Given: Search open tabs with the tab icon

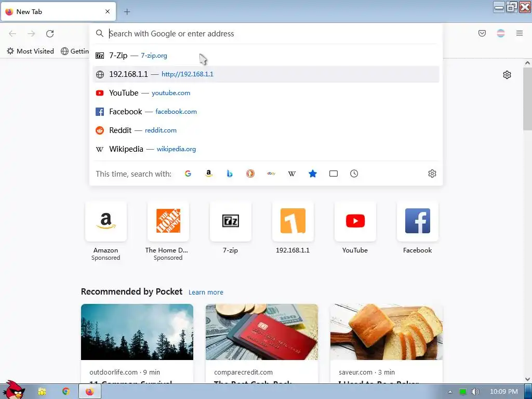Looking at the screenshot, I should pyautogui.click(x=334, y=174).
